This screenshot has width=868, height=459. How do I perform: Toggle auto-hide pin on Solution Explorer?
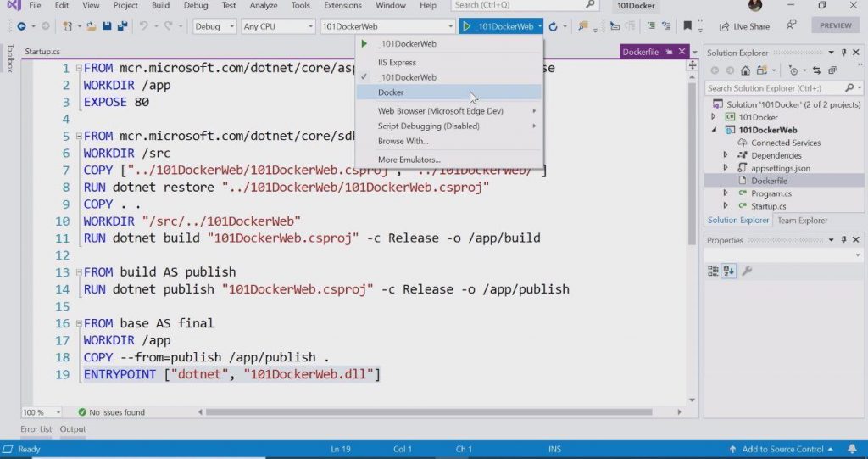843,53
